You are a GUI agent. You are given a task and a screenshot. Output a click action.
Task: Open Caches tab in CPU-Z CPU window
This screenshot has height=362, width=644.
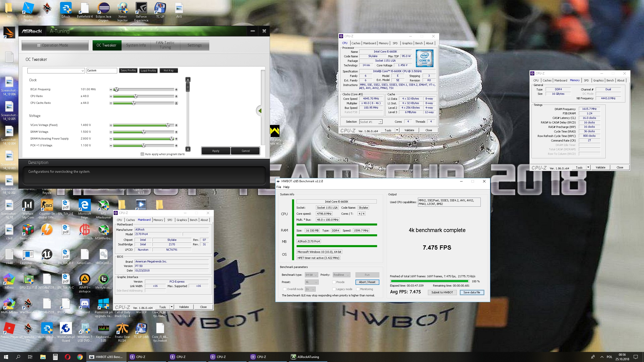click(356, 43)
